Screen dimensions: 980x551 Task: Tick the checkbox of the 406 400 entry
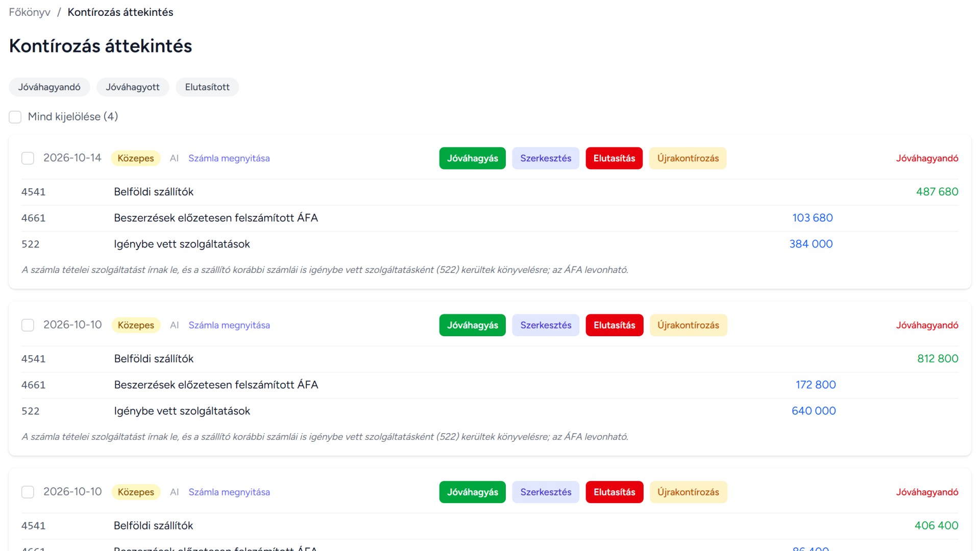pos(28,492)
